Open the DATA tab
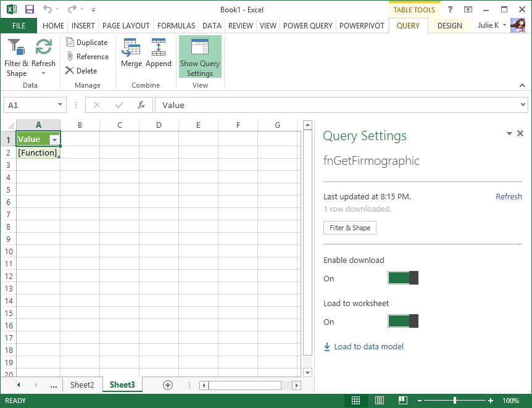The width and height of the screenshot is (532, 408). 212,26
